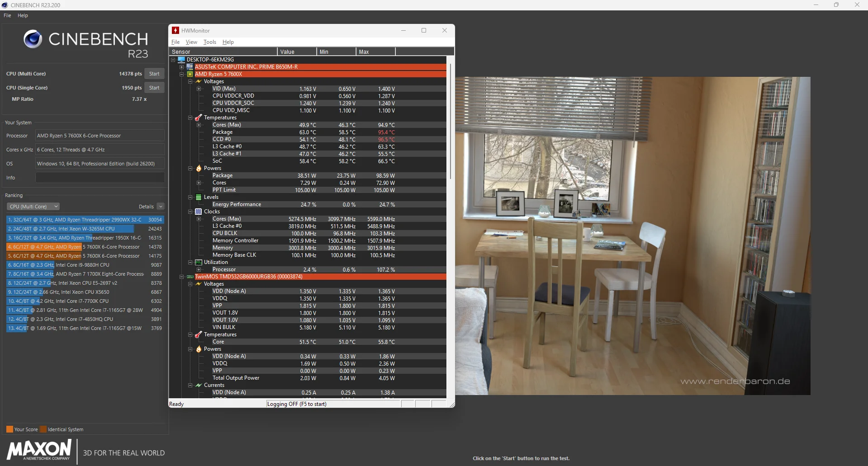
Task: Click the orange Your Score legend swatch
Action: point(9,429)
